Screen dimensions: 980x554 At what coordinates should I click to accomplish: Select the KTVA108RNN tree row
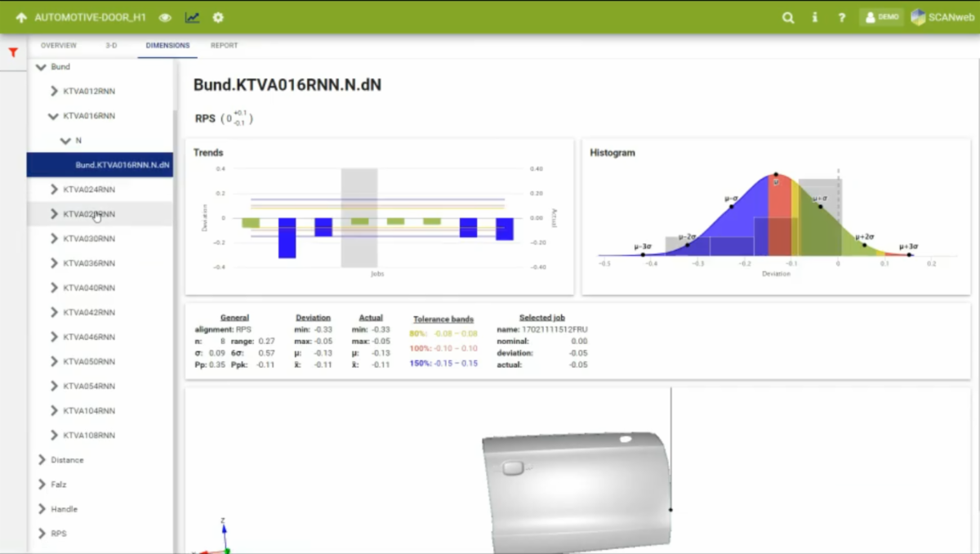[x=100, y=435]
